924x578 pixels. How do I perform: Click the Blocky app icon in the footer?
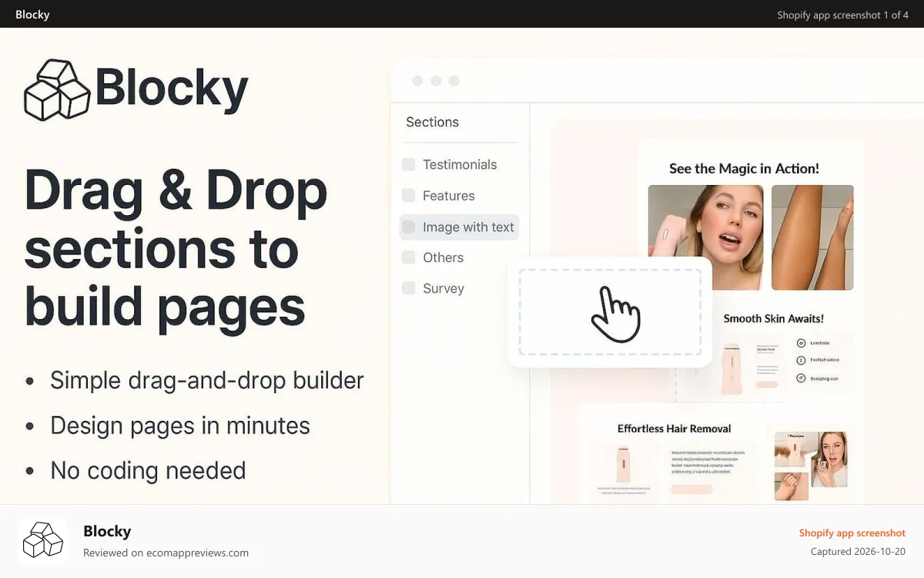pyautogui.click(x=43, y=540)
